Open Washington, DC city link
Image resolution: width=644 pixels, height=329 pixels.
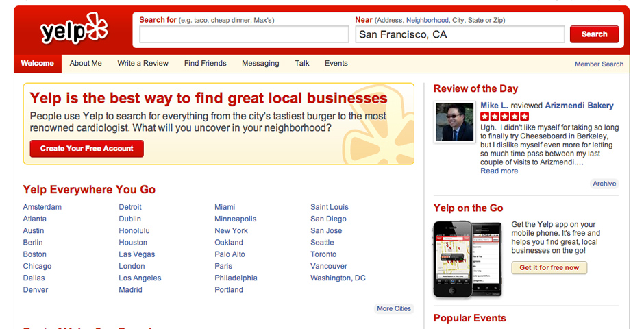(338, 278)
